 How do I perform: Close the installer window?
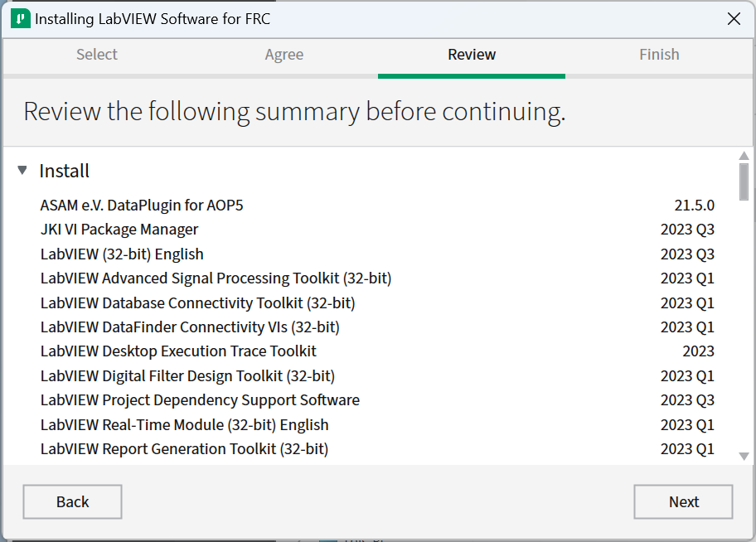click(734, 19)
